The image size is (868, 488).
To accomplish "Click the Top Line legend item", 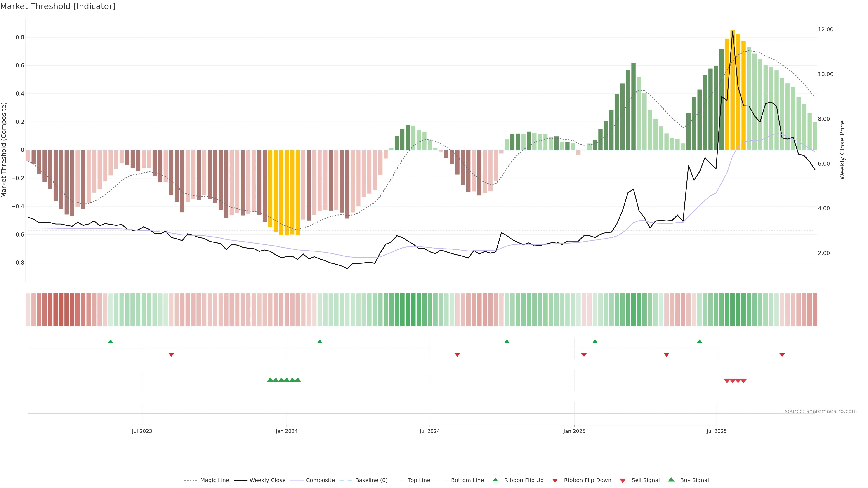I will point(419,480).
